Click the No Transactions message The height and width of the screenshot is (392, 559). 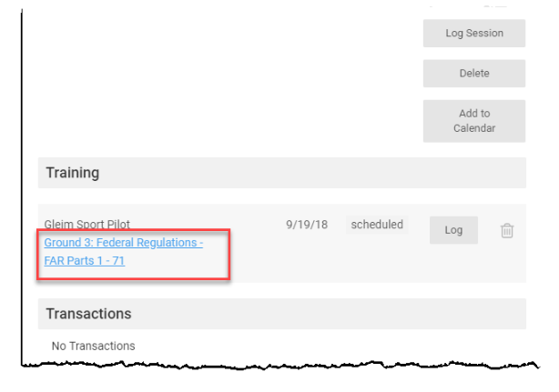pyautogui.click(x=94, y=346)
